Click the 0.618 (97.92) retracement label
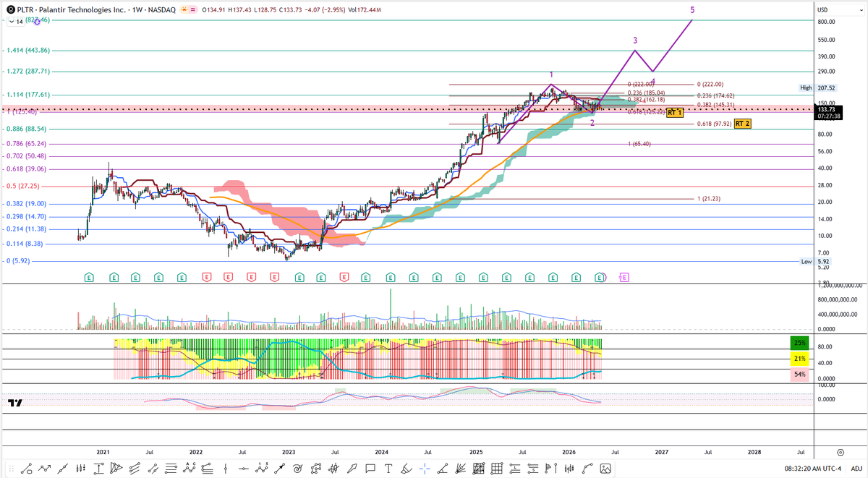 (x=714, y=124)
